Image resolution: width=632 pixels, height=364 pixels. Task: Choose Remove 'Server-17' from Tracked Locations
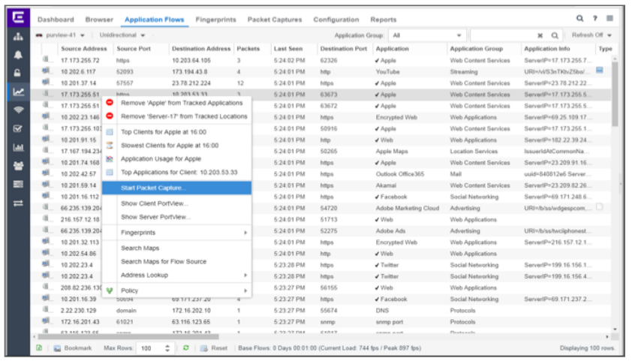pyautogui.click(x=176, y=116)
